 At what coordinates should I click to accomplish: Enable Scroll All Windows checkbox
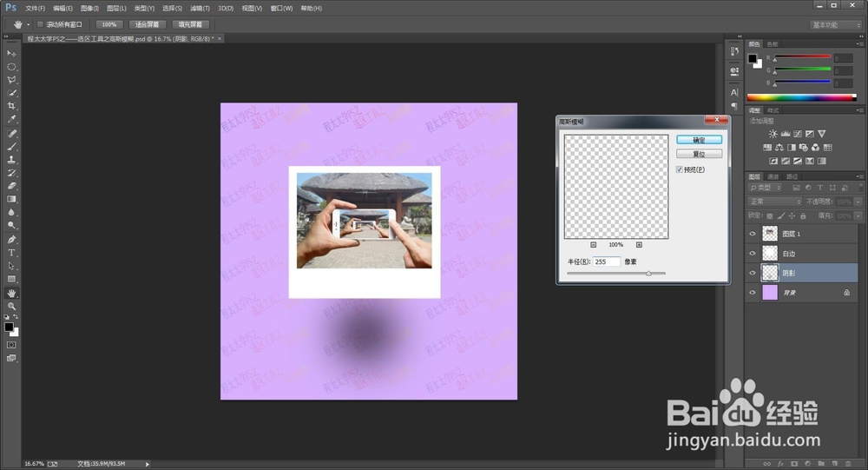[40, 24]
